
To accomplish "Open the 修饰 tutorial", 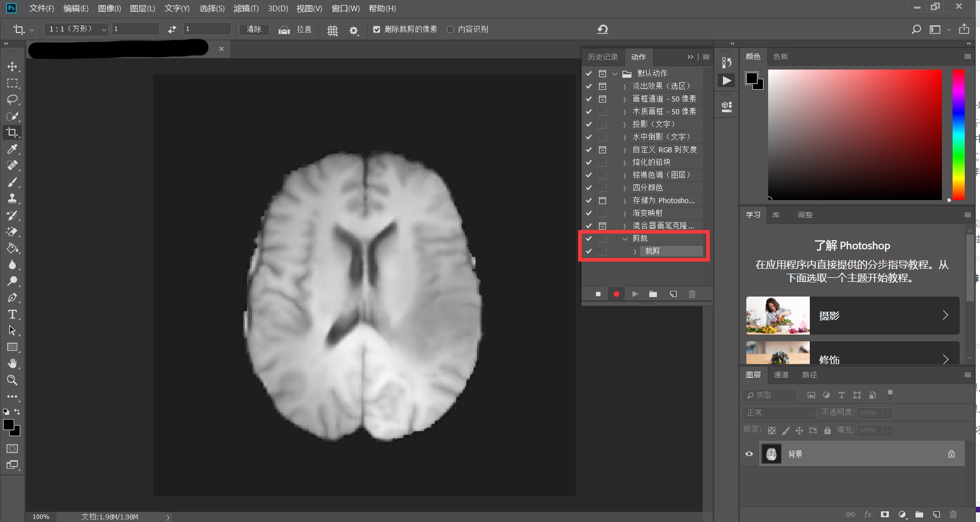I will [852, 353].
